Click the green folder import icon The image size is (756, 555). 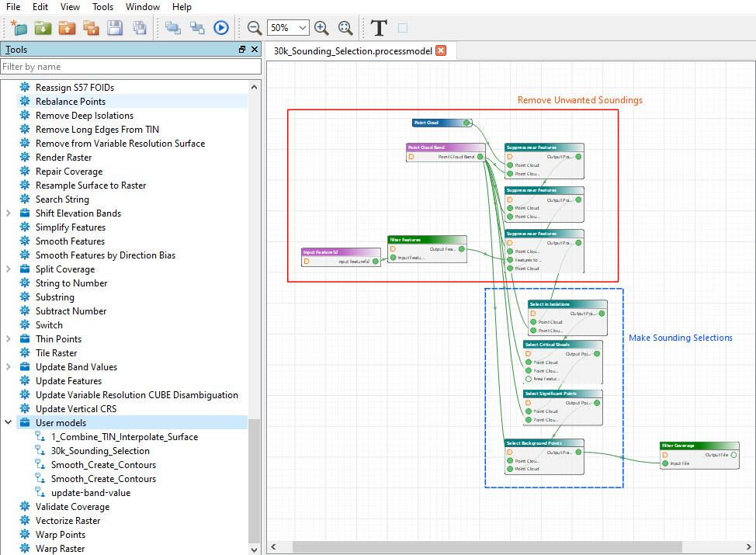[43, 28]
